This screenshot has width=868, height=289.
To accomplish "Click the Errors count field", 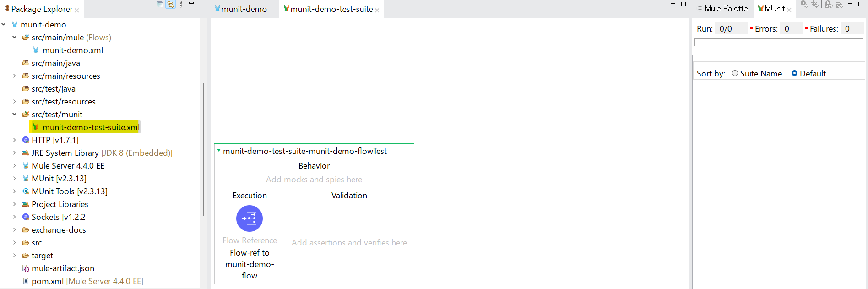I will coord(791,28).
